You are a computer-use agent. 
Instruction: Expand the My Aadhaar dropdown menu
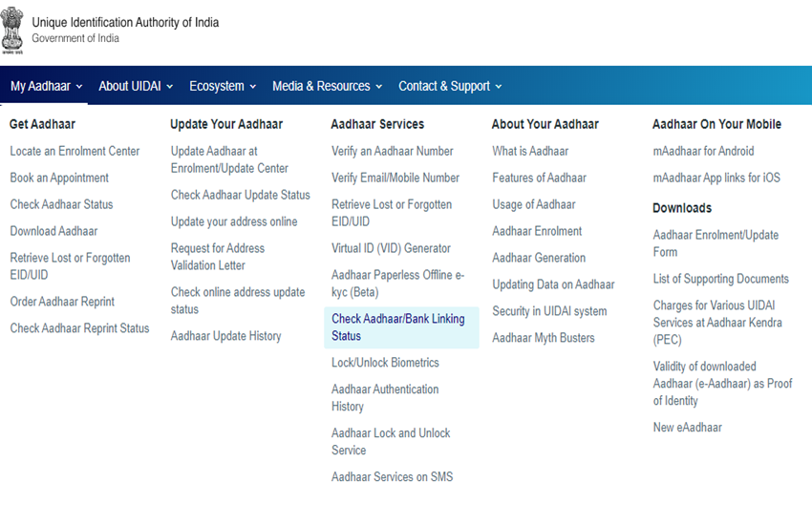tap(46, 86)
